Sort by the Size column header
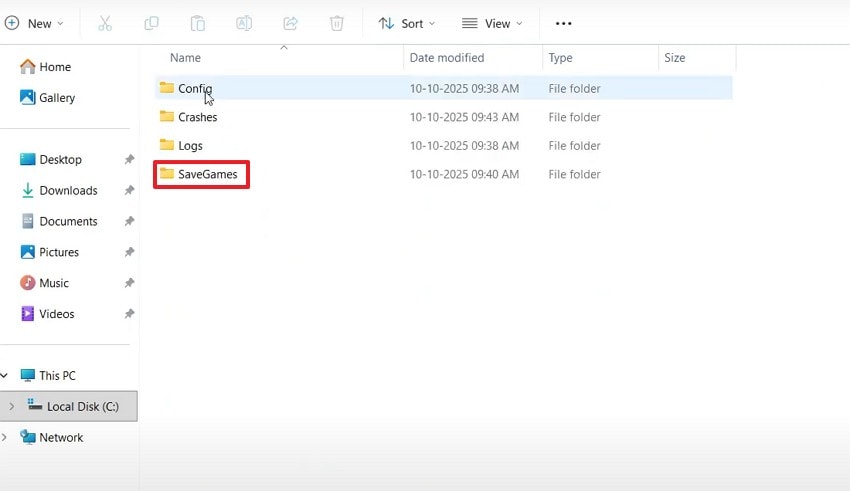Screen dimensions: 850x491 point(674,57)
